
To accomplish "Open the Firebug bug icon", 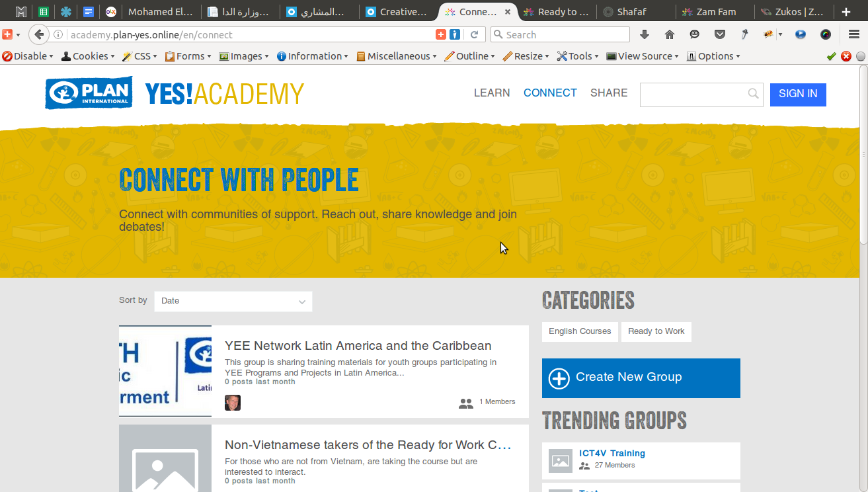I will [768, 34].
